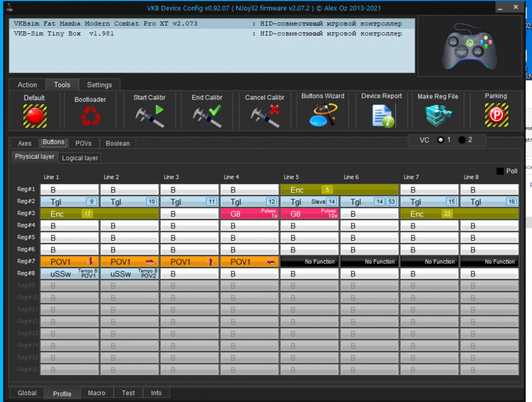Select the Physical layer tab
Screen dimensions: 532x402
[35, 157]
